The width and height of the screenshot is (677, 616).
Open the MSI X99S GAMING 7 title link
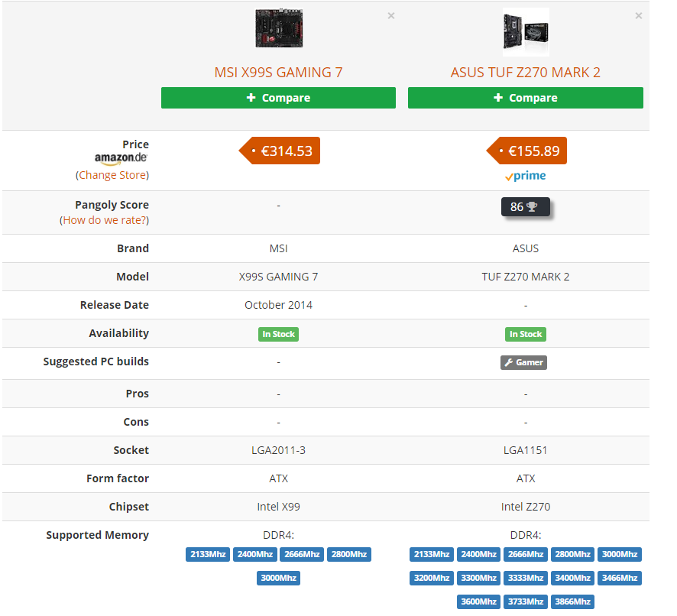[278, 72]
